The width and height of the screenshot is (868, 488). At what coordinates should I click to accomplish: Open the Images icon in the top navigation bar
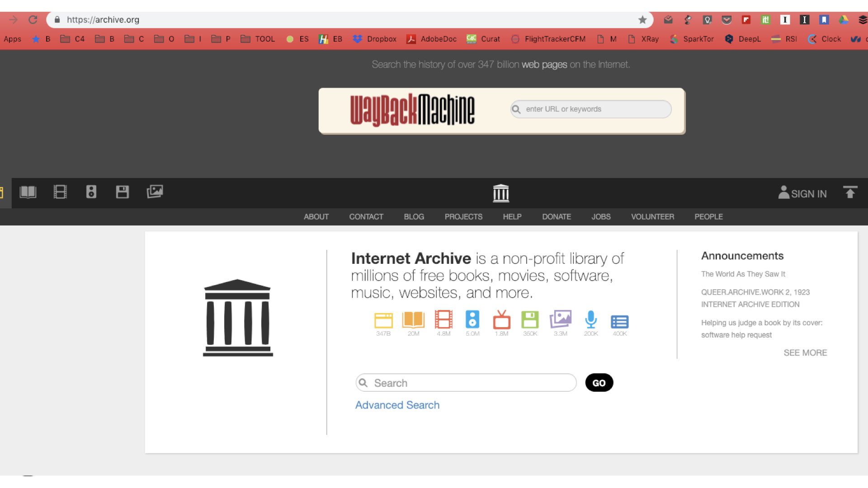155,192
